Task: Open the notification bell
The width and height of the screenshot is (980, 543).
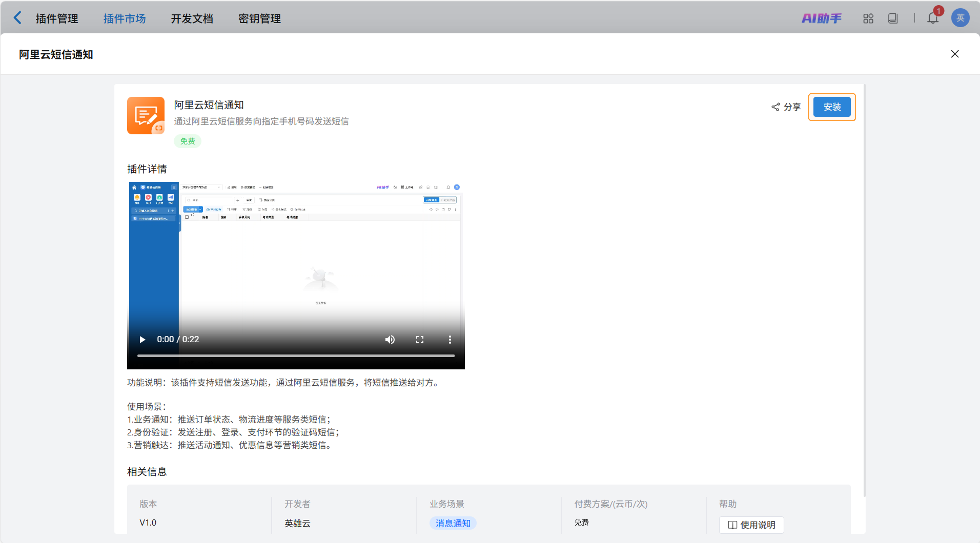Action: [932, 18]
